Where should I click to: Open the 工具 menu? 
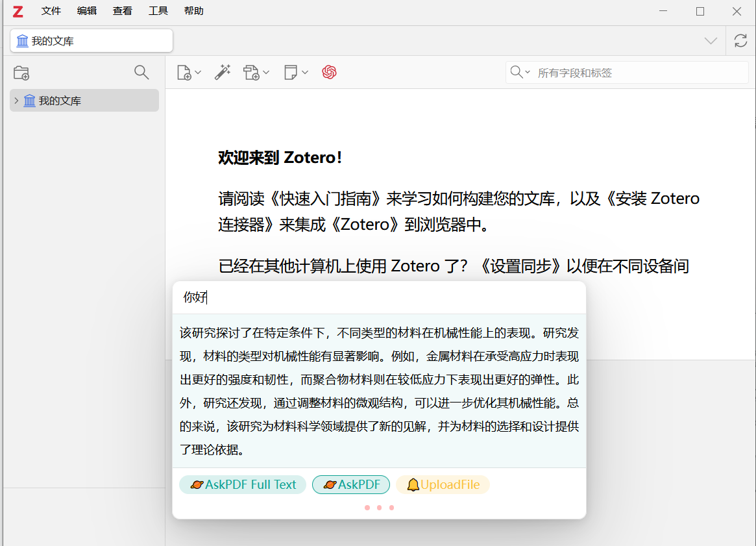(158, 11)
